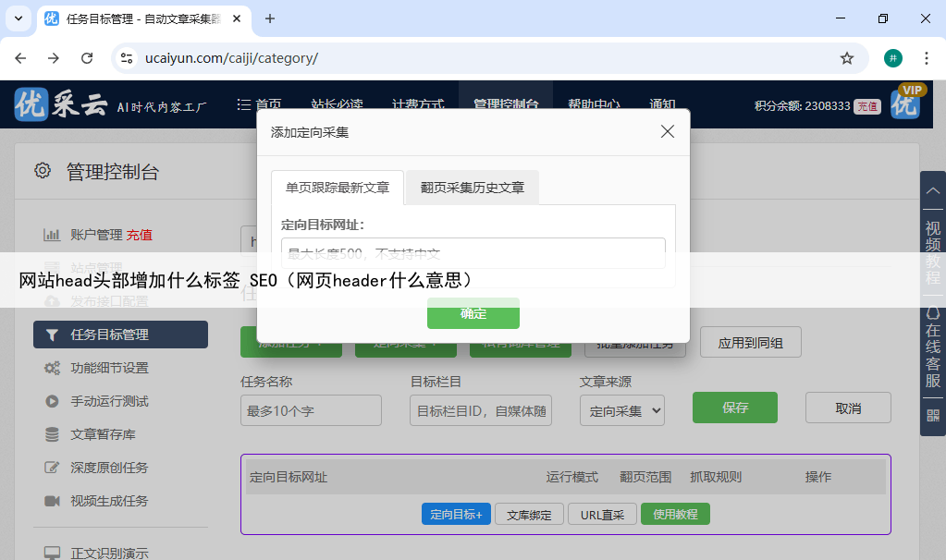Image resolution: width=946 pixels, height=560 pixels.
Task: Open the VIP user avatar
Action: [905, 104]
